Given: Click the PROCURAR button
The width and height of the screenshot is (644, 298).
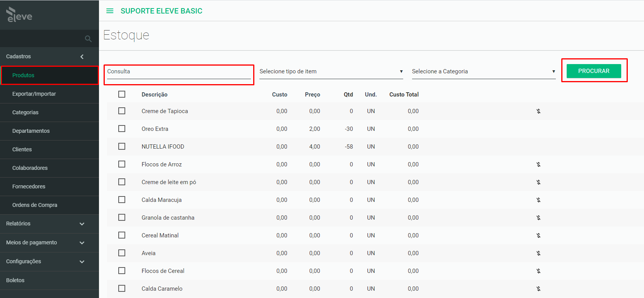Looking at the screenshot, I should point(594,71).
